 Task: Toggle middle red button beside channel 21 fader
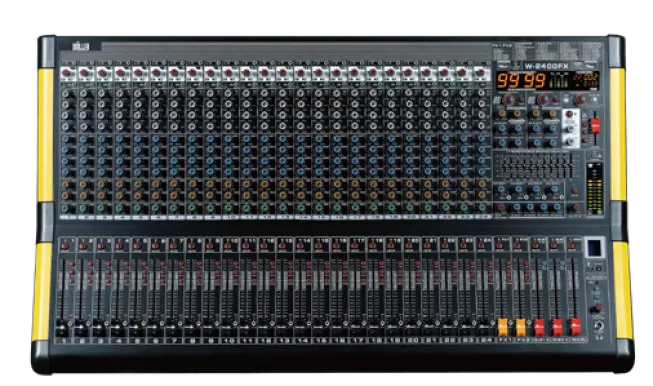point(436,273)
